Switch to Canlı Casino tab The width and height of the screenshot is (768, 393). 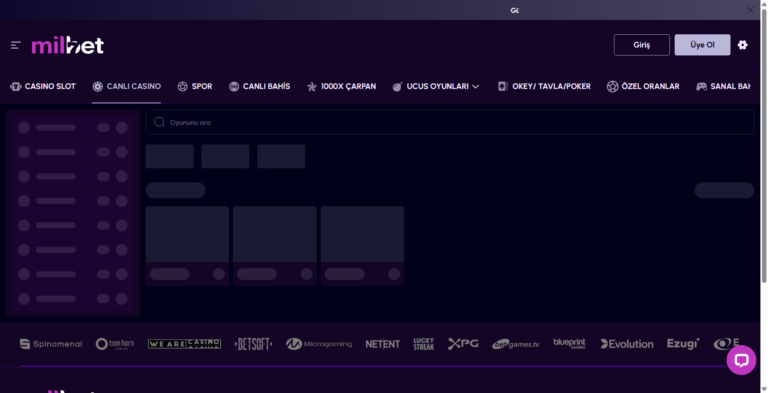click(x=126, y=87)
